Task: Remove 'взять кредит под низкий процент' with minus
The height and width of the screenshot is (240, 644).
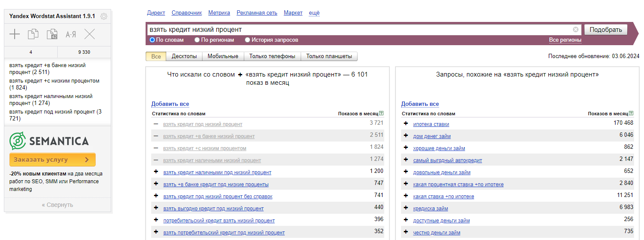Action: click(156, 124)
